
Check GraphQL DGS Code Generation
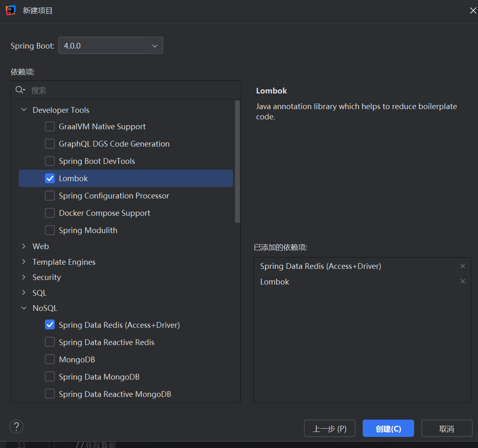click(x=50, y=144)
